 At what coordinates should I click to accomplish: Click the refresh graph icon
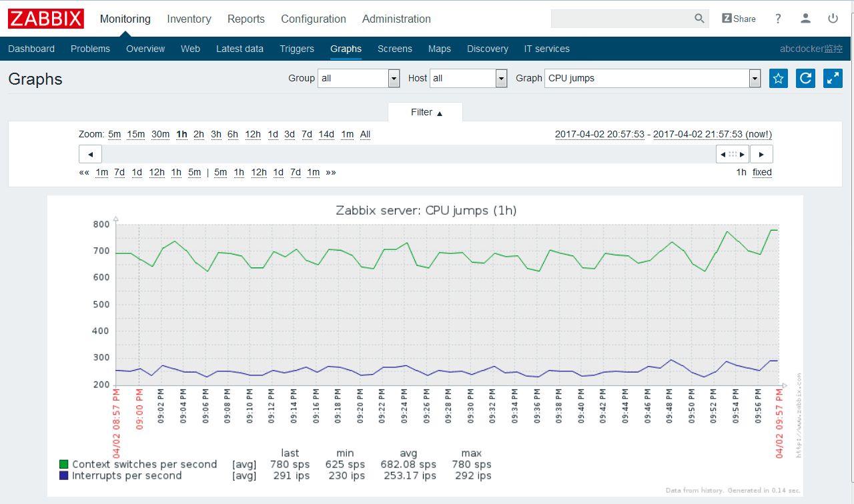click(806, 79)
